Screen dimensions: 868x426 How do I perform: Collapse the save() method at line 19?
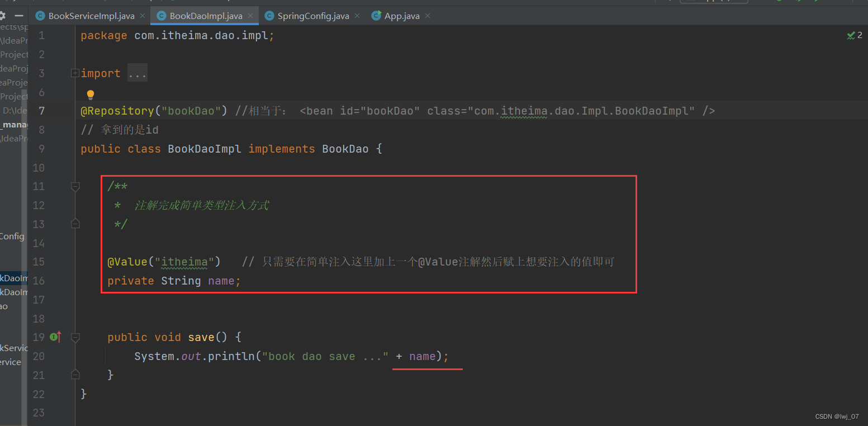[x=75, y=337]
